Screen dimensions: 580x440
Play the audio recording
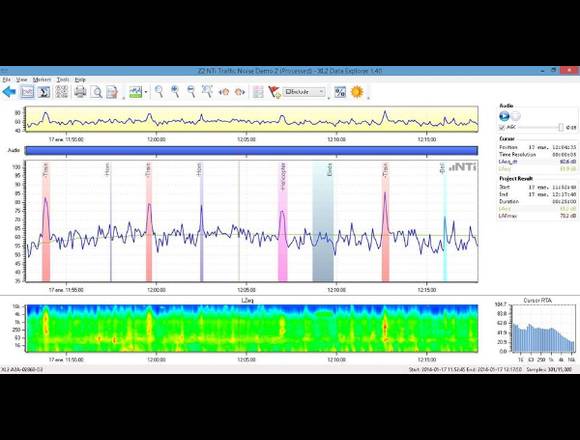click(504, 116)
